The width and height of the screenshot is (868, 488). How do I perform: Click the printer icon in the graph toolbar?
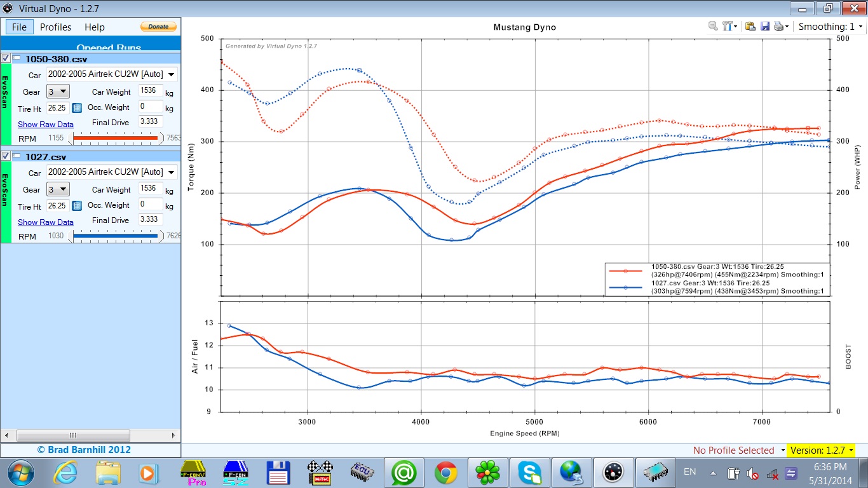(x=778, y=26)
